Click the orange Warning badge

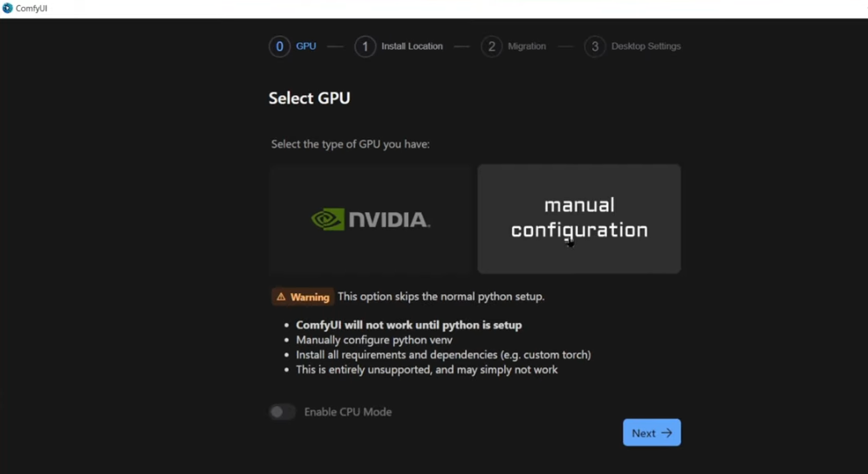tap(303, 297)
